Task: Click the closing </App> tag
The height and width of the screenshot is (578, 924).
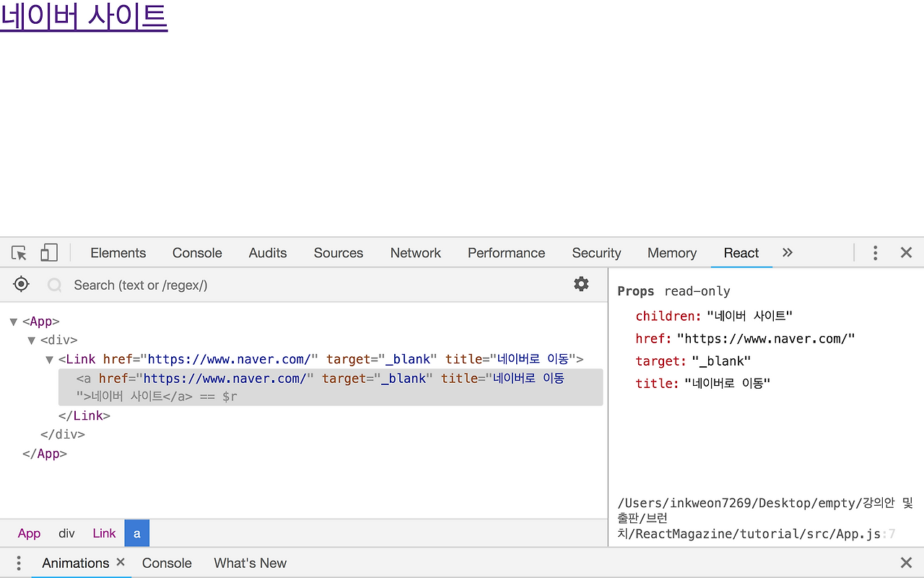Action: coord(45,454)
